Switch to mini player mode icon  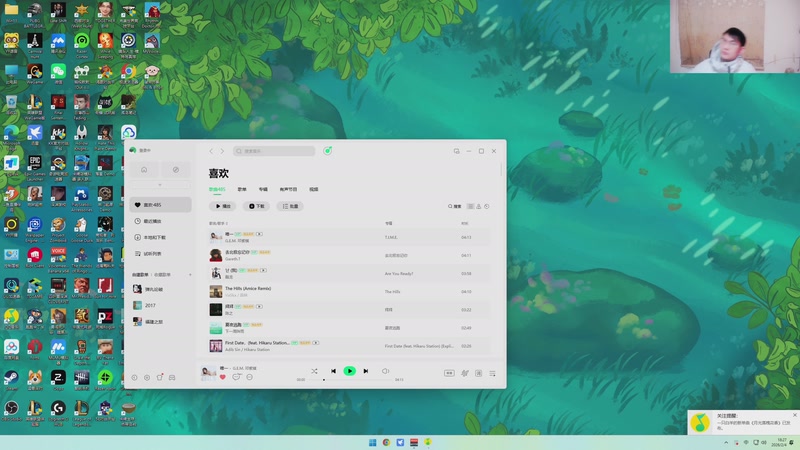(456, 151)
